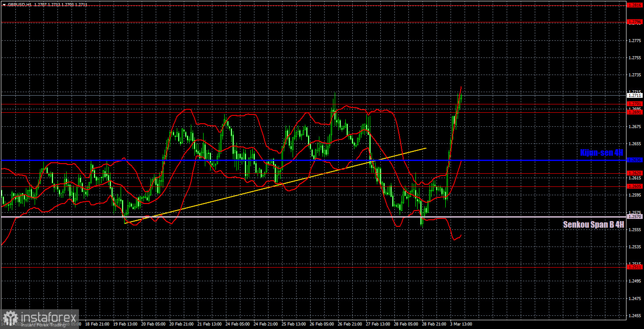644x329 pixels.
Task: Click the 1.2495 price axis label
Action: [635, 281]
